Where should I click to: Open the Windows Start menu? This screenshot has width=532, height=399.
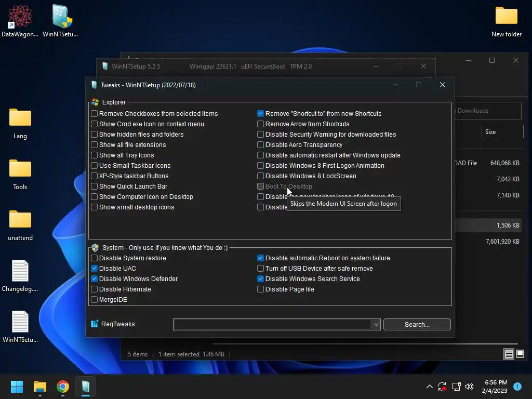17,387
